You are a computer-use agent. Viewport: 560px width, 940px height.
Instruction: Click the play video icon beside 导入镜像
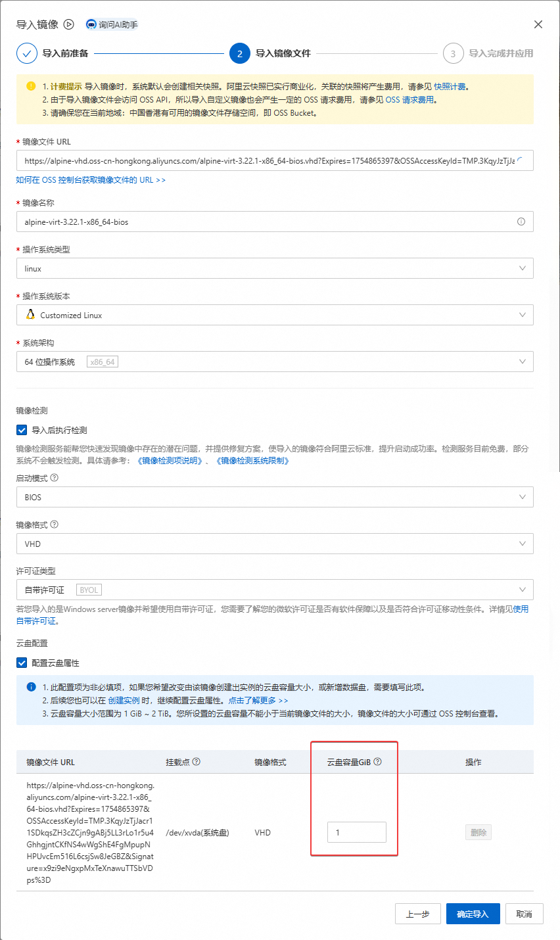[x=70, y=24]
